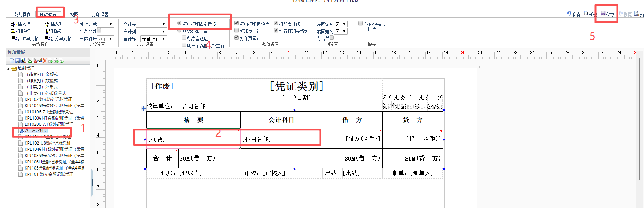The height and width of the screenshot is (208, 644).
Task: Click the blank new-template icon in 打印模板 toolbar
Action: (x=12, y=61)
